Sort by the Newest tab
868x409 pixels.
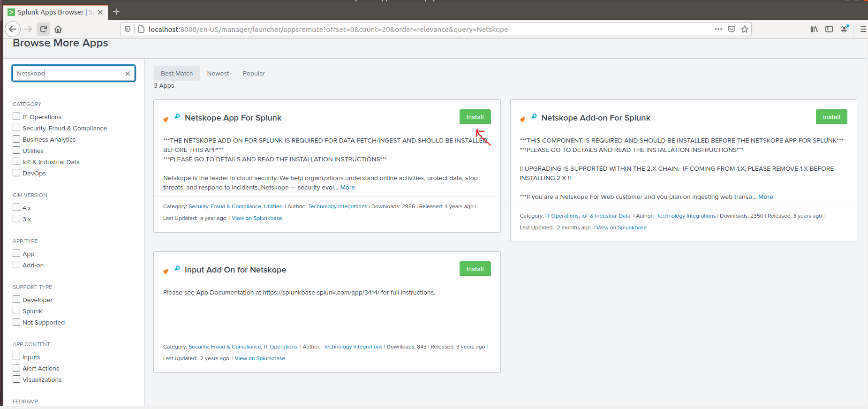[218, 73]
